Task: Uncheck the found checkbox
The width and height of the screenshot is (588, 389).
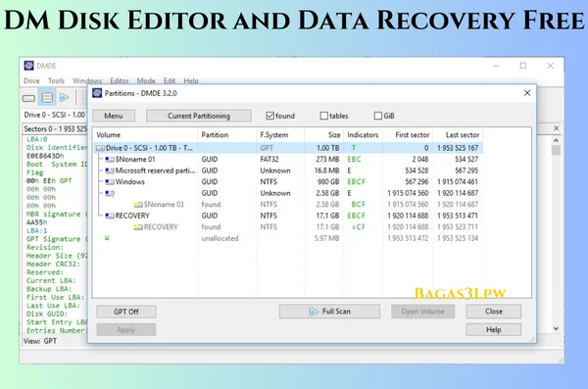Action: click(269, 116)
